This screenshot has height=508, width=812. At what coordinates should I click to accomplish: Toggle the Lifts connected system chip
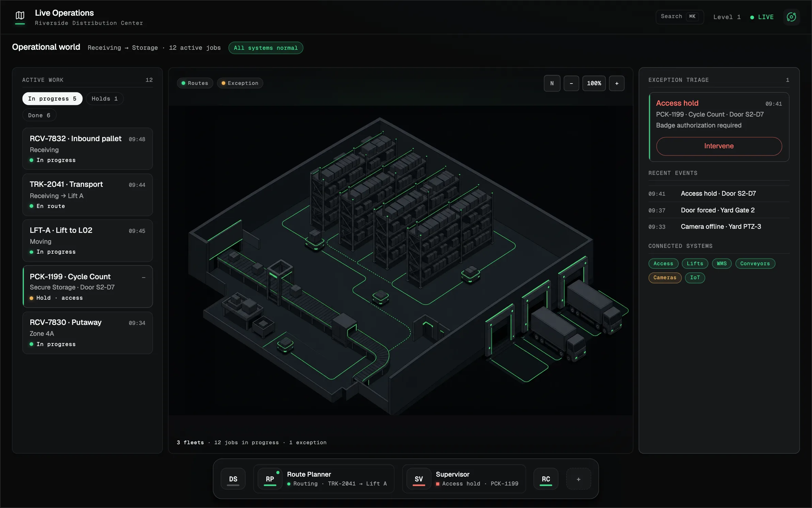pyautogui.click(x=695, y=264)
